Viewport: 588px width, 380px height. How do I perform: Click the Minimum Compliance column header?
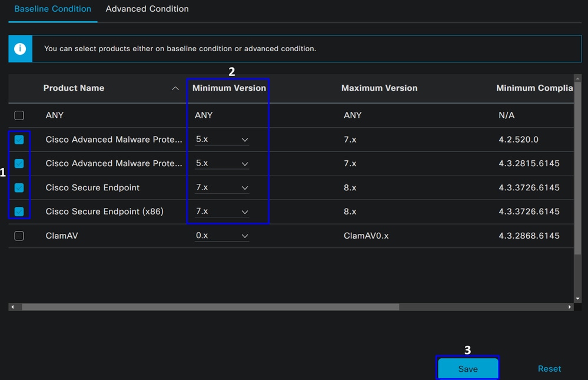[x=534, y=88]
